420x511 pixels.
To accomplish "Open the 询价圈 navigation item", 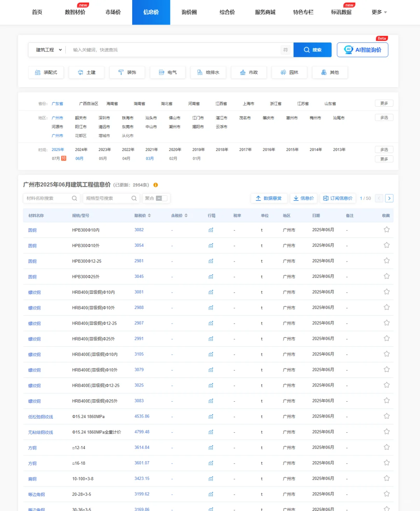I will click(189, 12).
